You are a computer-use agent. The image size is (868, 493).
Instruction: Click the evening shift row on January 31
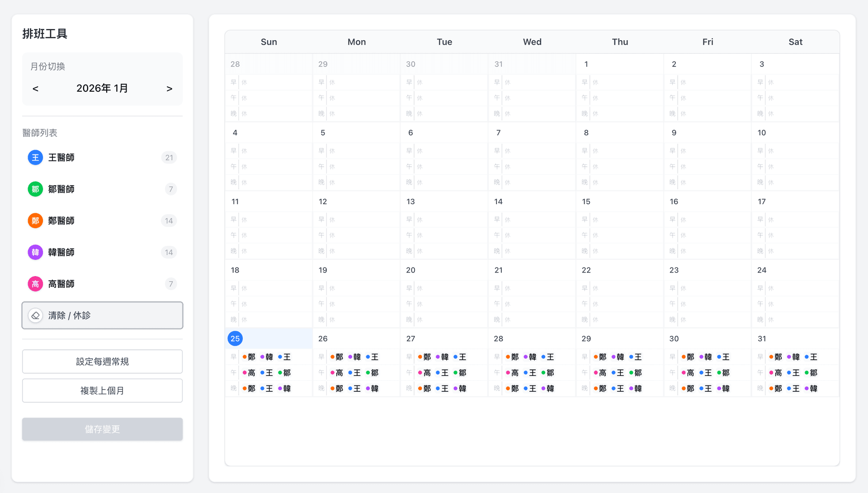(x=795, y=389)
